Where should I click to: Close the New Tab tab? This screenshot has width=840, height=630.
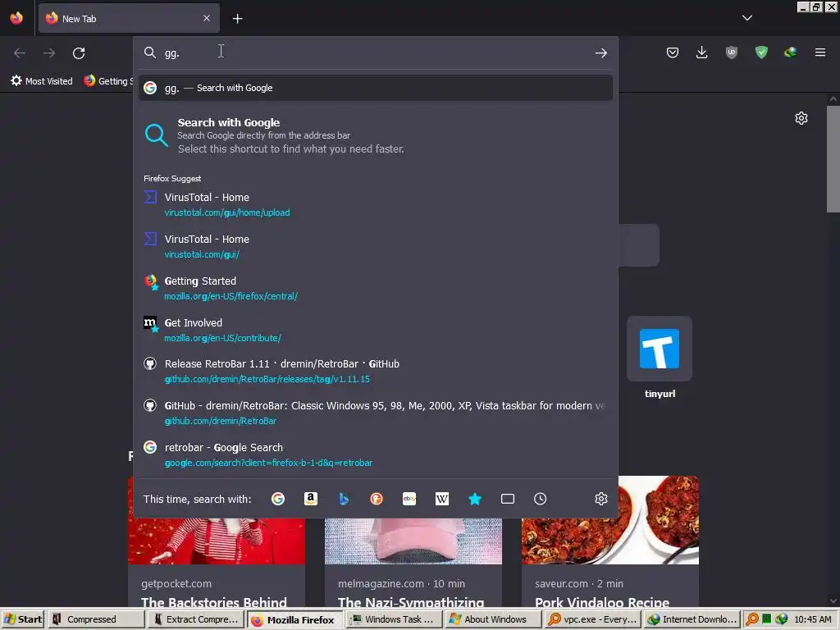pyautogui.click(x=207, y=18)
